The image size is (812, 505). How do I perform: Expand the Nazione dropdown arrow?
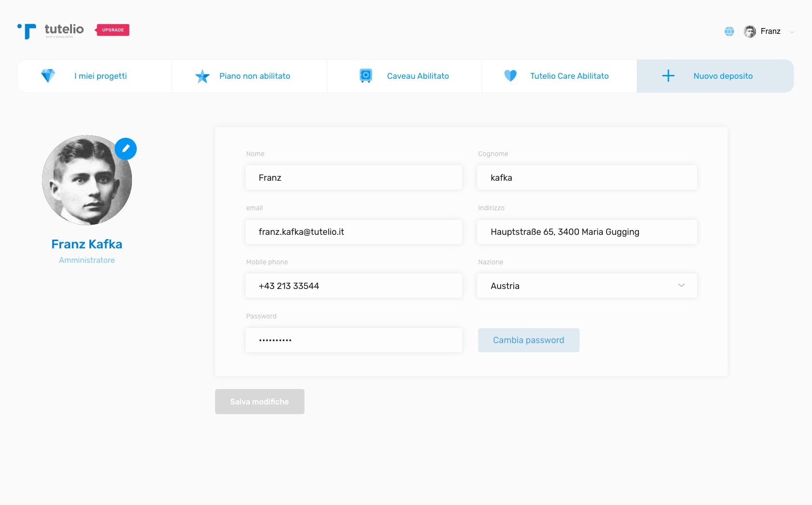[681, 286]
